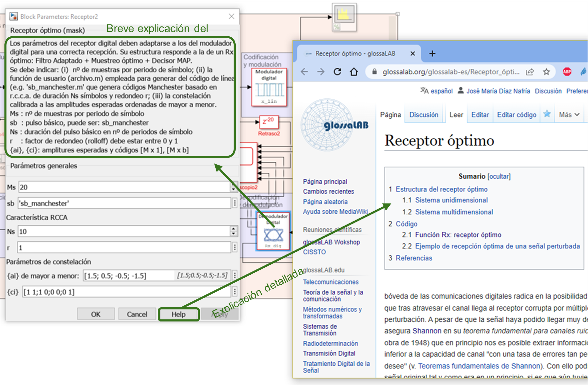The width and height of the screenshot is (588, 385).
Task: Open Página principal in sidebar
Action: pyautogui.click(x=325, y=181)
